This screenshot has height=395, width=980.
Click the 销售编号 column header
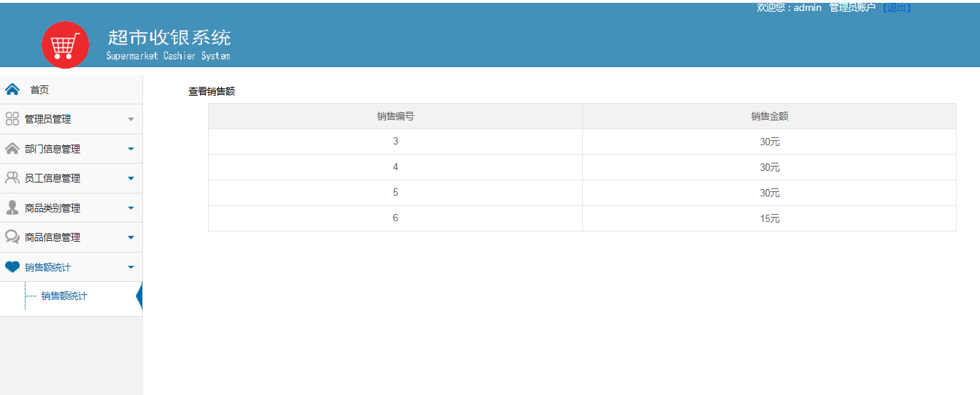[396, 116]
